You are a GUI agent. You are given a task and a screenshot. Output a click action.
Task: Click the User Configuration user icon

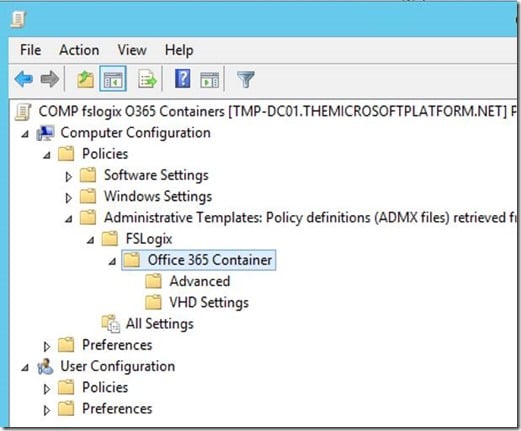[x=45, y=367]
